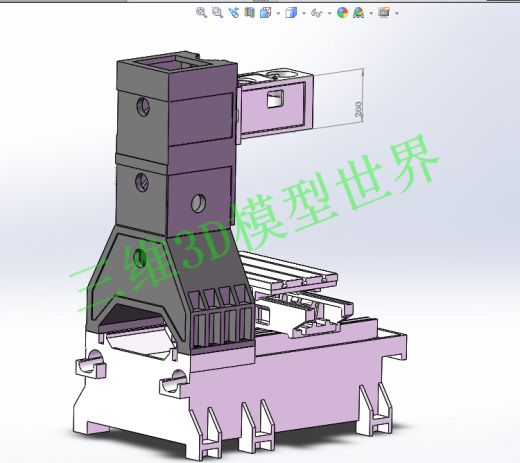The width and height of the screenshot is (520, 463).
Task: Expand the Display Style dropdown arrow
Action: (304, 14)
